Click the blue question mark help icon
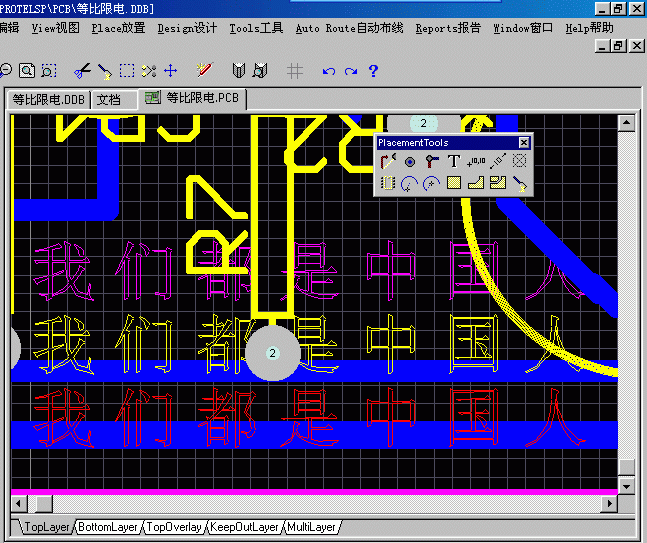The width and height of the screenshot is (647, 543). click(x=373, y=71)
